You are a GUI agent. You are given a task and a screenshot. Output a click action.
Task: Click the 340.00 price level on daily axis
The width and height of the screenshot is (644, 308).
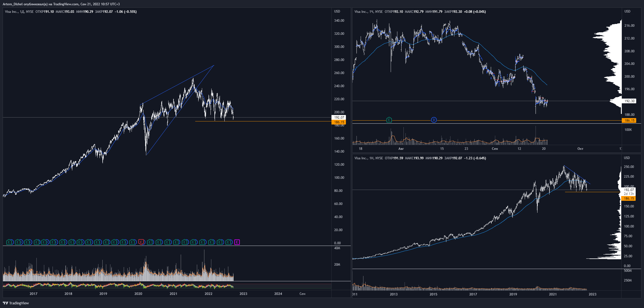339,21
